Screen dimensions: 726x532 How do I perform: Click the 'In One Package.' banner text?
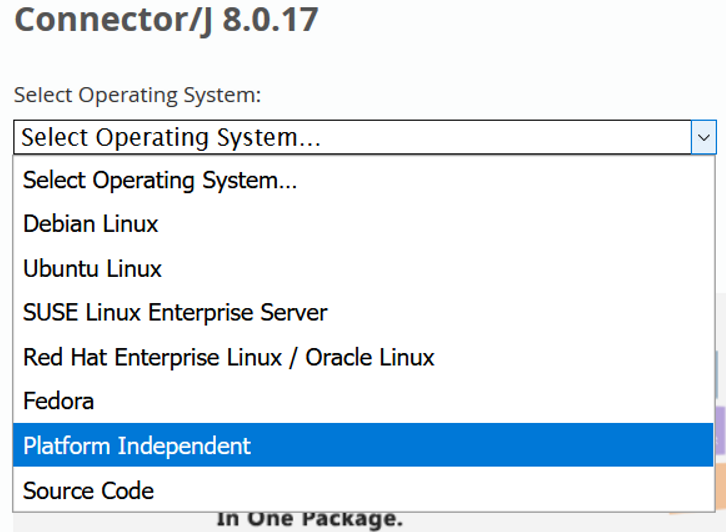click(310, 520)
